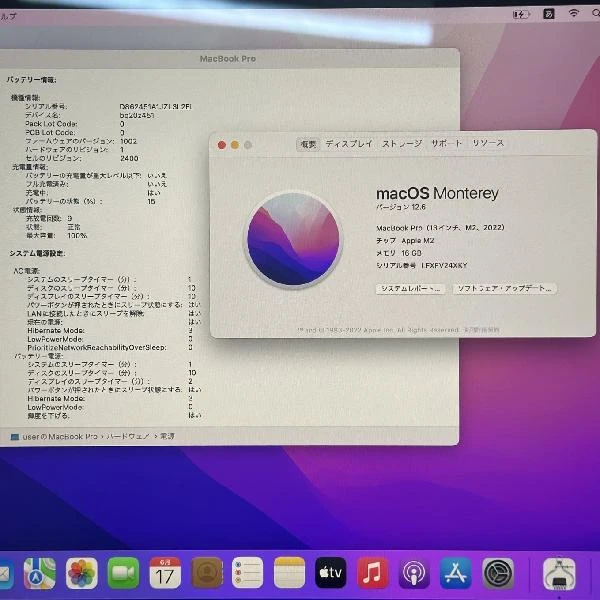Click the ソフトウェア・アップデート button
Screen dimensions: 600x600
click(x=505, y=288)
